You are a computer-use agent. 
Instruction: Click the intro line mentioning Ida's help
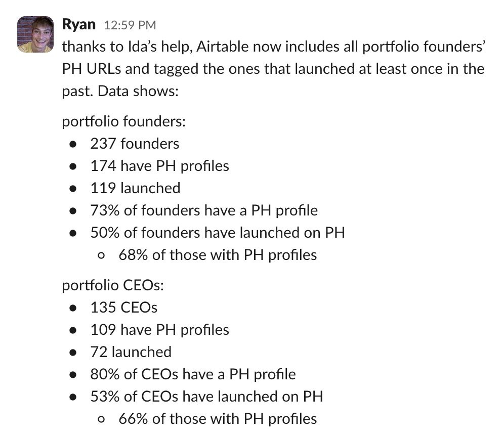click(x=273, y=47)
